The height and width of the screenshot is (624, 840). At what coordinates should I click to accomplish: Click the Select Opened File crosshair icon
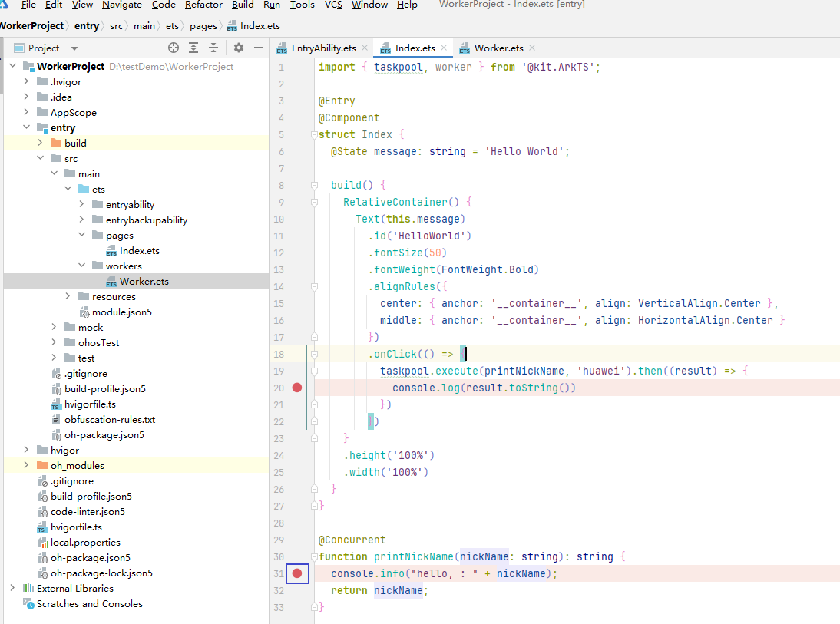click(174, 48)
